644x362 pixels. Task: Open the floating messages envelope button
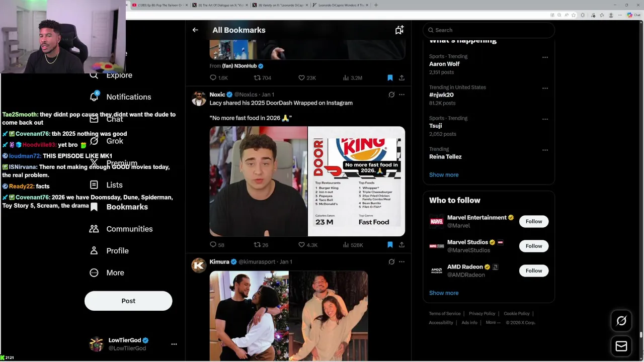click(x=621, y=346)
